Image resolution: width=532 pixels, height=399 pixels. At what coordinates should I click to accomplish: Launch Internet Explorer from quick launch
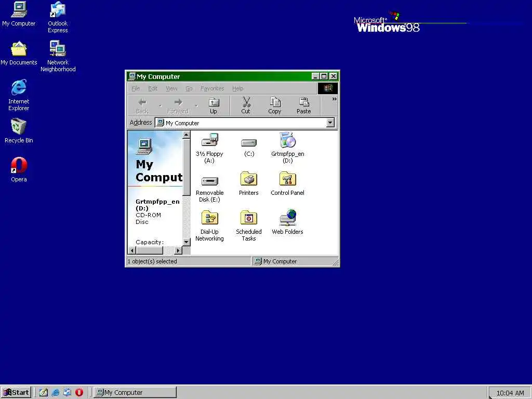(55, 392)
